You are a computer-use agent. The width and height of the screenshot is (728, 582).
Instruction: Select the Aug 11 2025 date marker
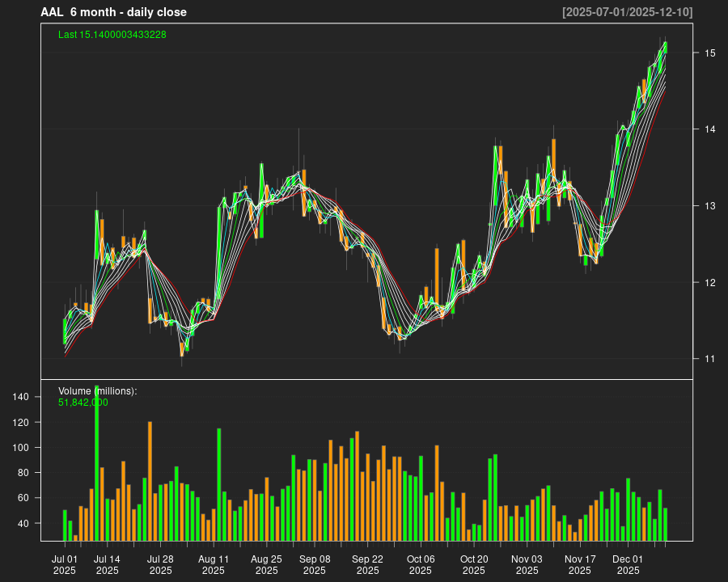(x=214, y=564)
